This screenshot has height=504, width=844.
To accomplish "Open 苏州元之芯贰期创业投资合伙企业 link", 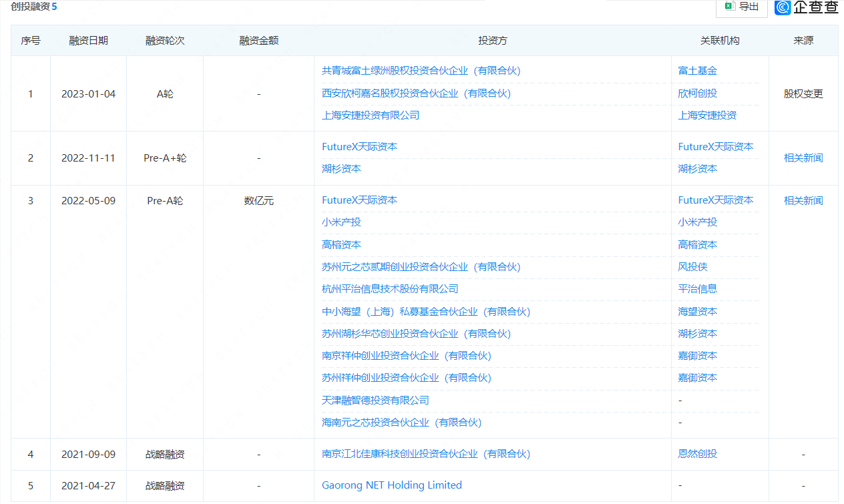I will coord(421,267).
